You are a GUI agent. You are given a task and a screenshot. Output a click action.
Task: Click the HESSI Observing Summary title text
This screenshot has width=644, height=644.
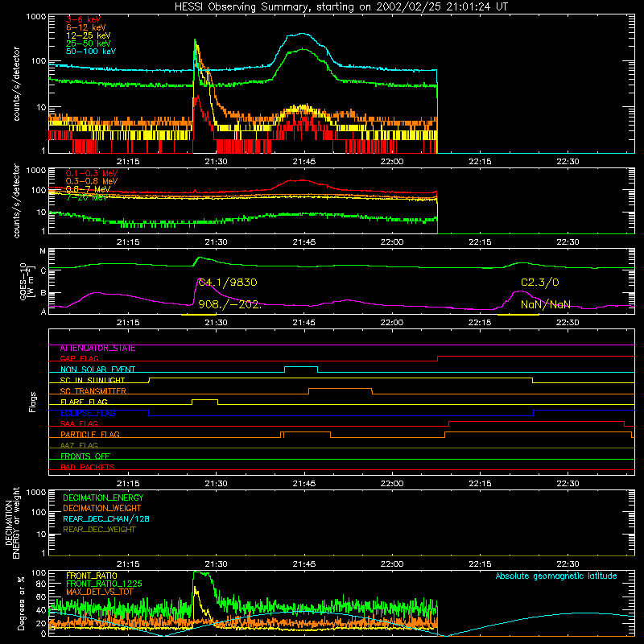pos(341,6)
